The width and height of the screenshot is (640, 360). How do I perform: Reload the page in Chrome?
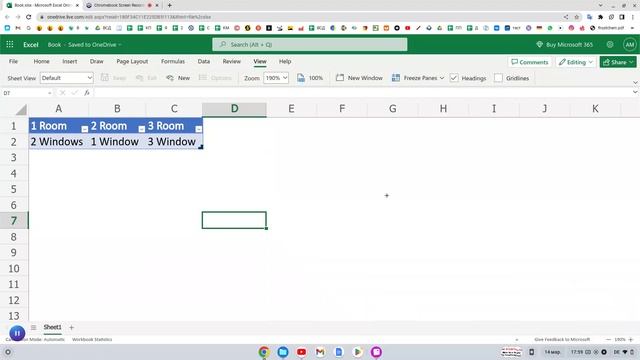29,17
